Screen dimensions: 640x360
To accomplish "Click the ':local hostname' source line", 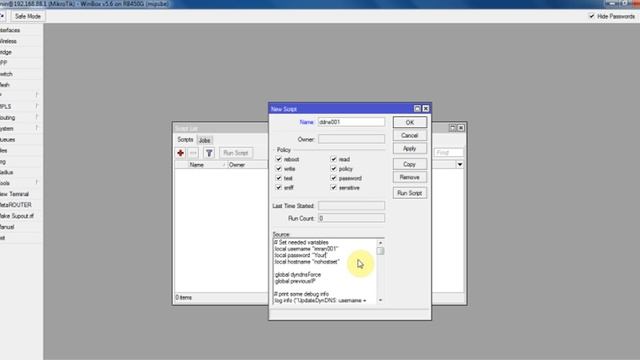I will (307, 262).
